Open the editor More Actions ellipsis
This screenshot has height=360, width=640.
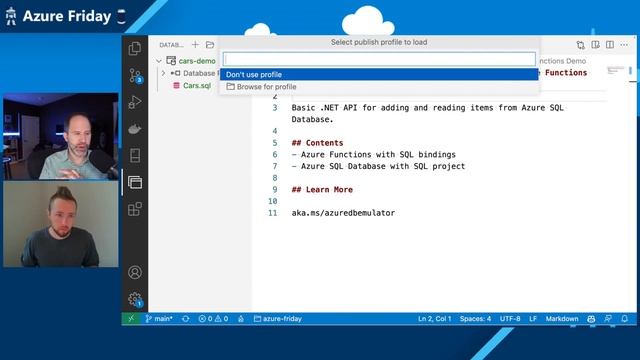pos(624,44)
